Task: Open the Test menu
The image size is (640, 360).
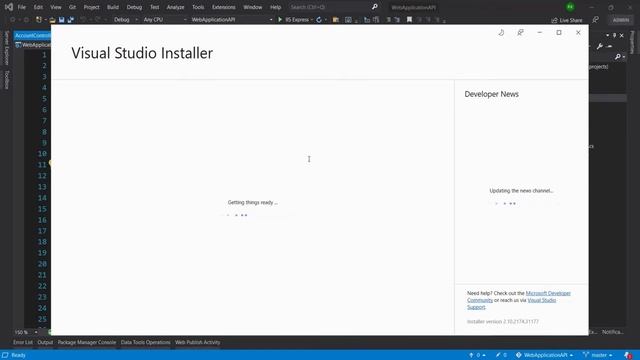Action: click(154, 7)
